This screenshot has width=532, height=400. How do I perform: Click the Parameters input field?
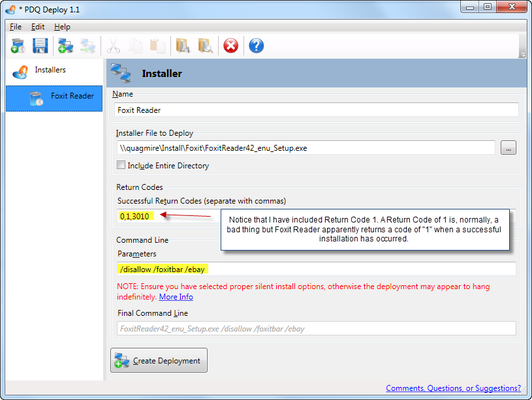click(x=316, y=269)
